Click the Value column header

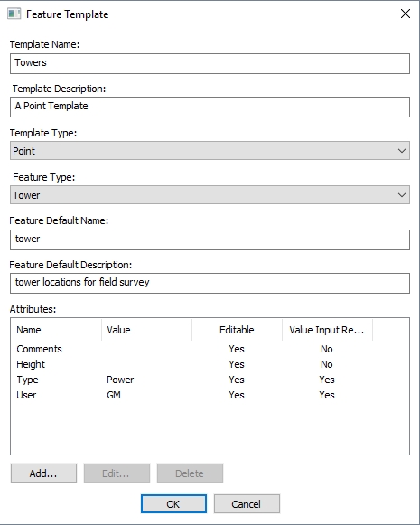[x=146, y=330]
